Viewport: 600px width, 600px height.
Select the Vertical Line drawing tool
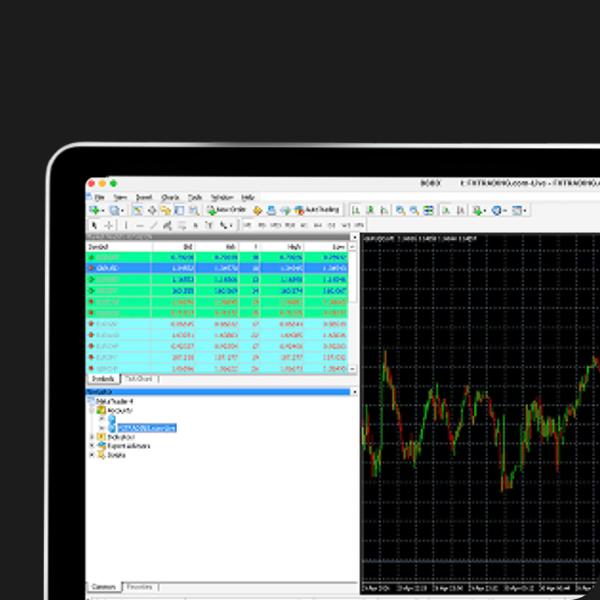tap(126, 225)
